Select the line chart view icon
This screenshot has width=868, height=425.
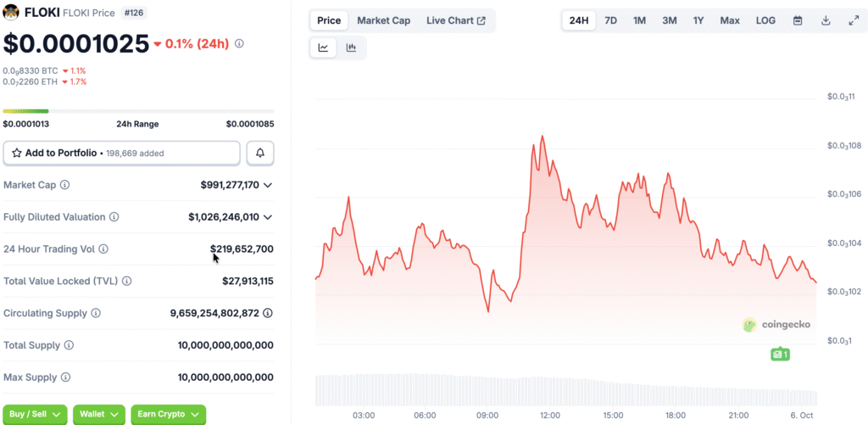click(x=324, y=48)
